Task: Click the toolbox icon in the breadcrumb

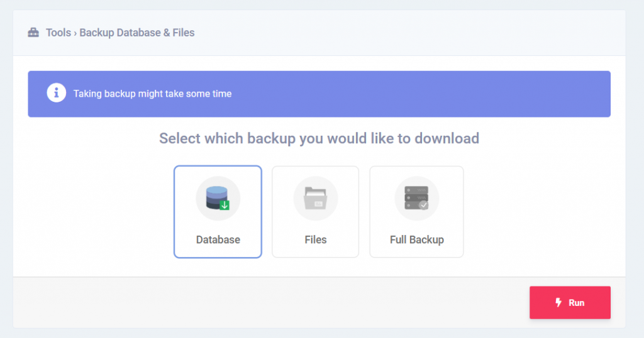Action: click(33, 33)
